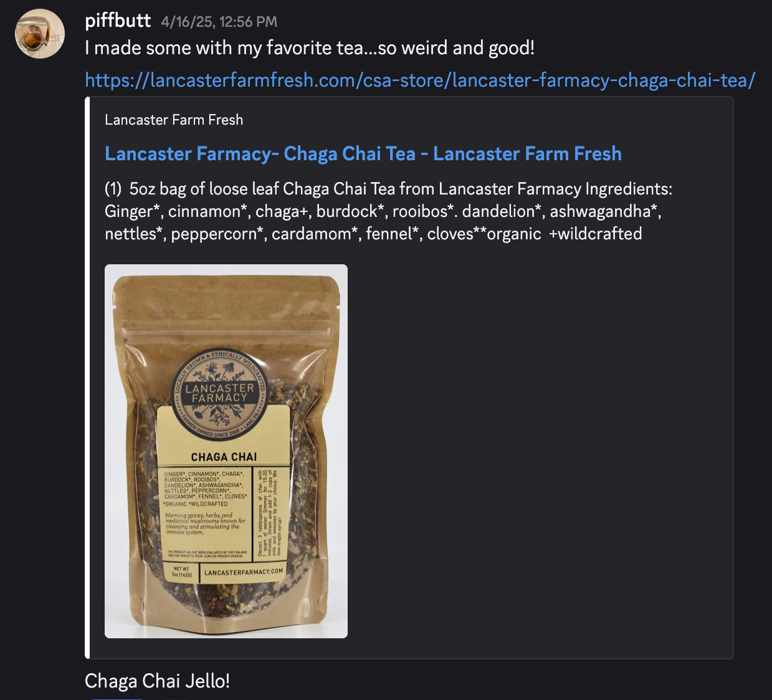Click the ingredients list printed on the bag
The height and width of the screenshot is (700, 772).
[x=206, y=488]
